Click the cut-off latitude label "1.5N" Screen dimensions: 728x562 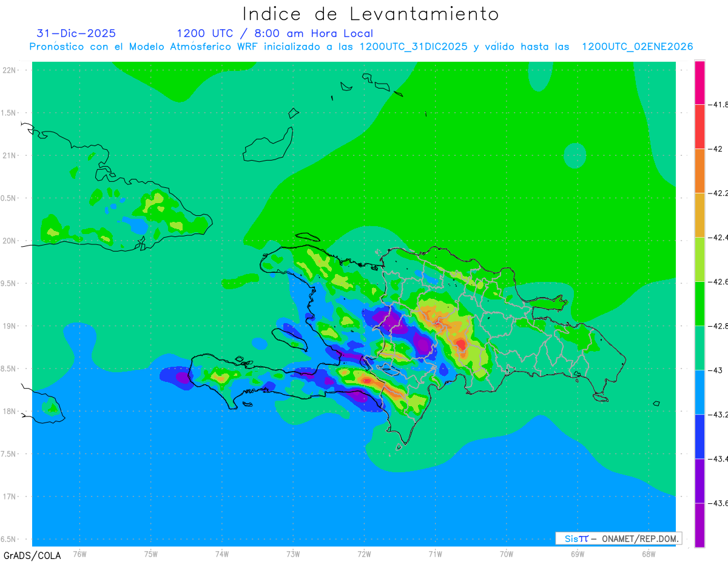pos(8,113)
